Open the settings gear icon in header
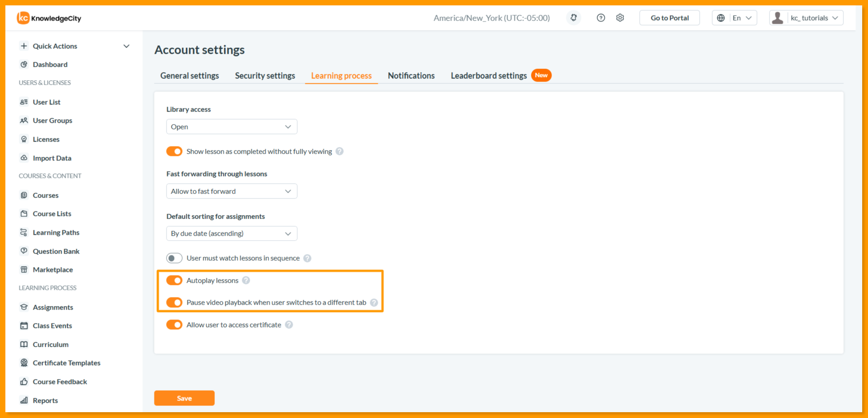The height and width of the screenshot is (418, 868). (x=620, y=18)
